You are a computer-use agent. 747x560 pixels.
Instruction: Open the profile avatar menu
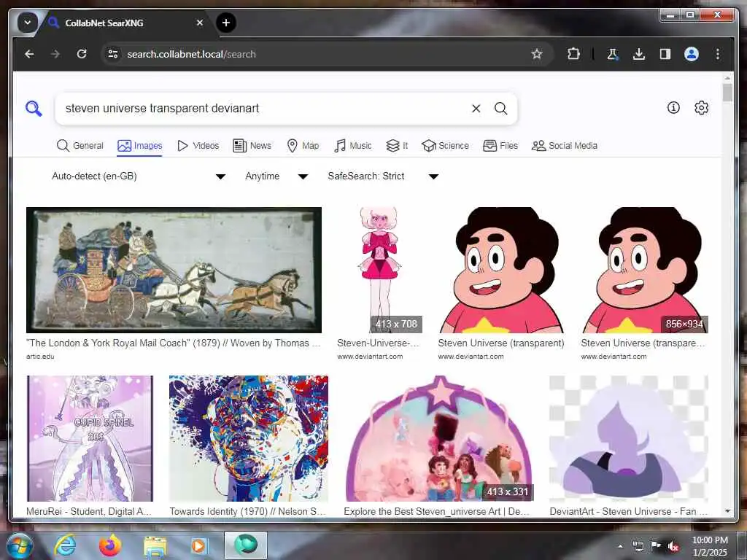click(692, 54)
